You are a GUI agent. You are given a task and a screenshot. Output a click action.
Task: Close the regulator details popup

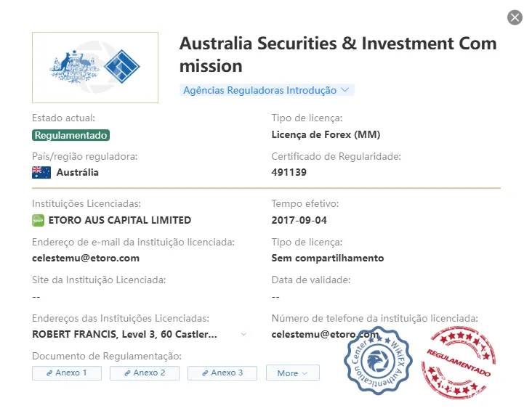click(x=515, y=17)
